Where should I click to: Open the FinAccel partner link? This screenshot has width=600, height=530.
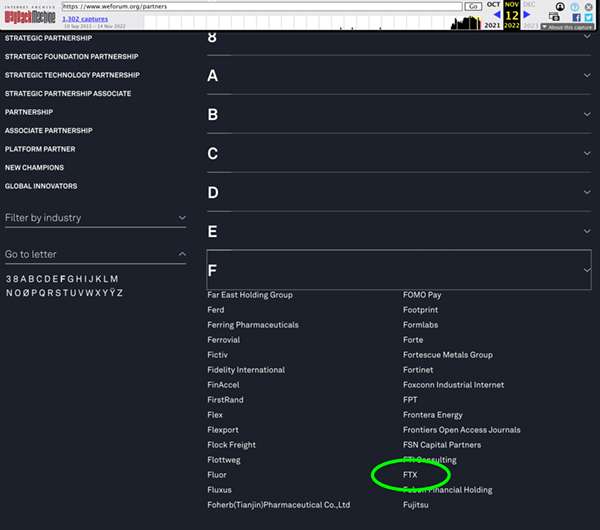pyautogui.click(x=223, y=385)
